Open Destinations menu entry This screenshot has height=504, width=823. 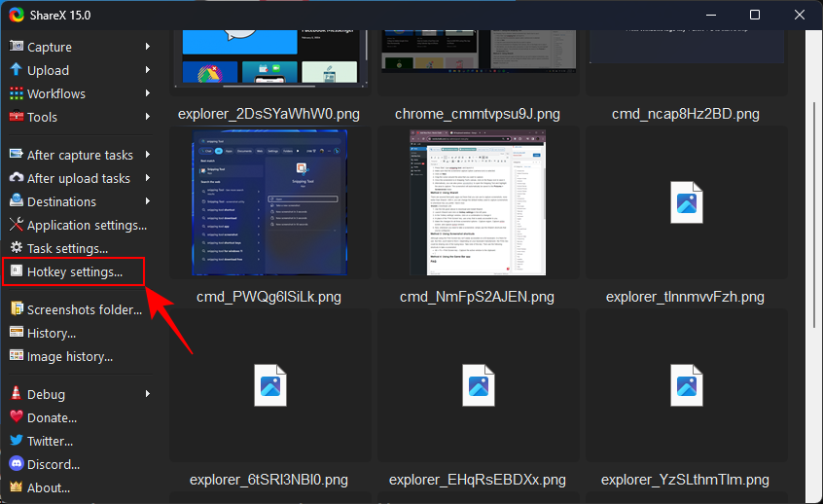coord(61,201)
